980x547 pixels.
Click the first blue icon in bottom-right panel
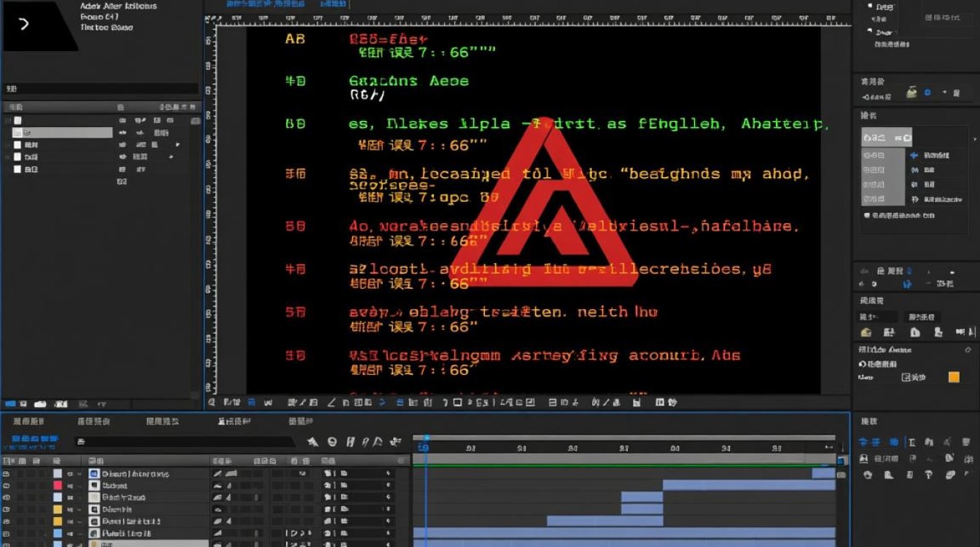[863, 442]
